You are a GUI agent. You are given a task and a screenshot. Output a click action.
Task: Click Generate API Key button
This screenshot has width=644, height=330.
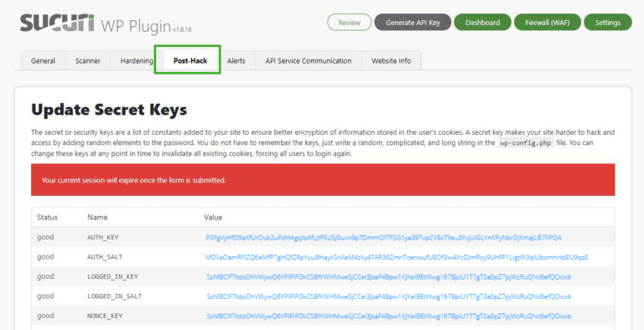413,23
